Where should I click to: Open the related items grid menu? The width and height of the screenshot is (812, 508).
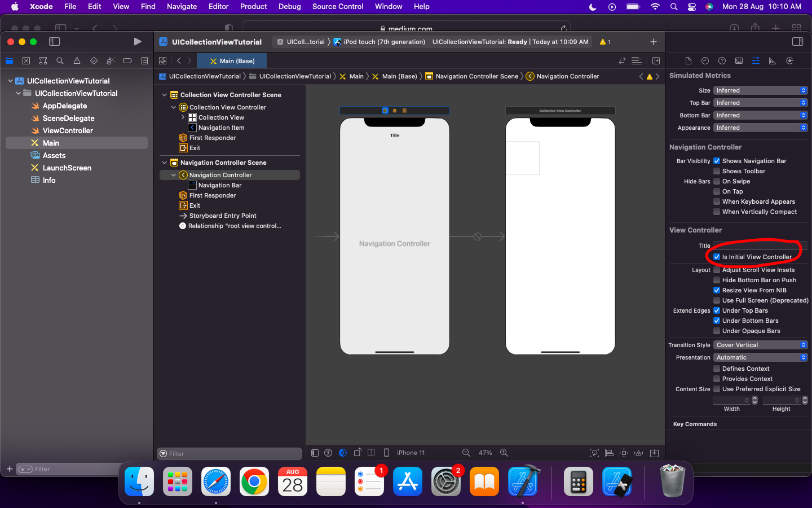[162, 61]
